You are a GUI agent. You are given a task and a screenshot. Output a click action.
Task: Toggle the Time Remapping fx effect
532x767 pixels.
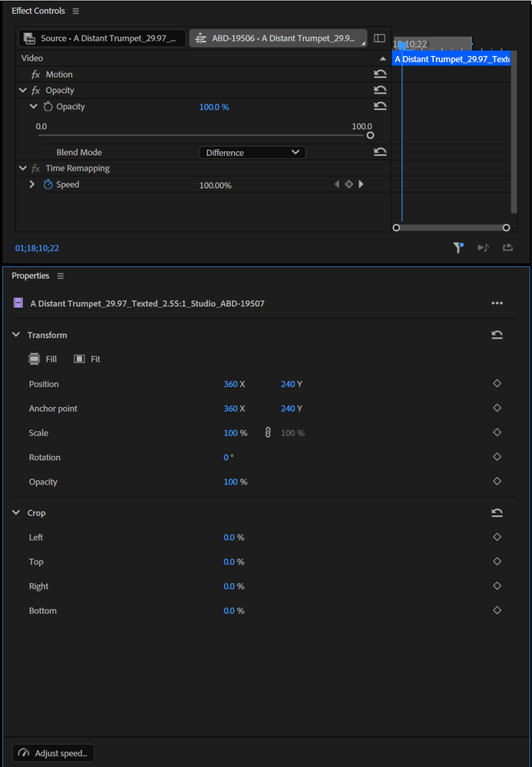click(35, 168)
